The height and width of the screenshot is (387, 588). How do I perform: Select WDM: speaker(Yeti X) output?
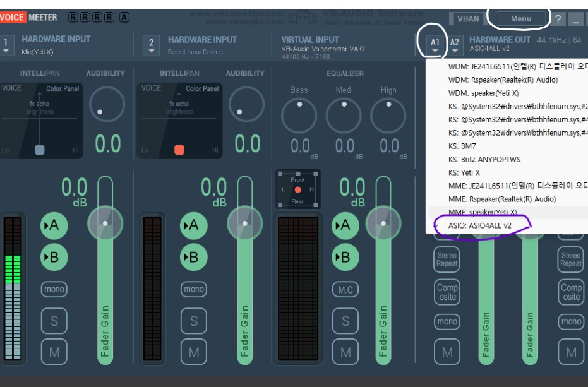click(x=483, y=93)
